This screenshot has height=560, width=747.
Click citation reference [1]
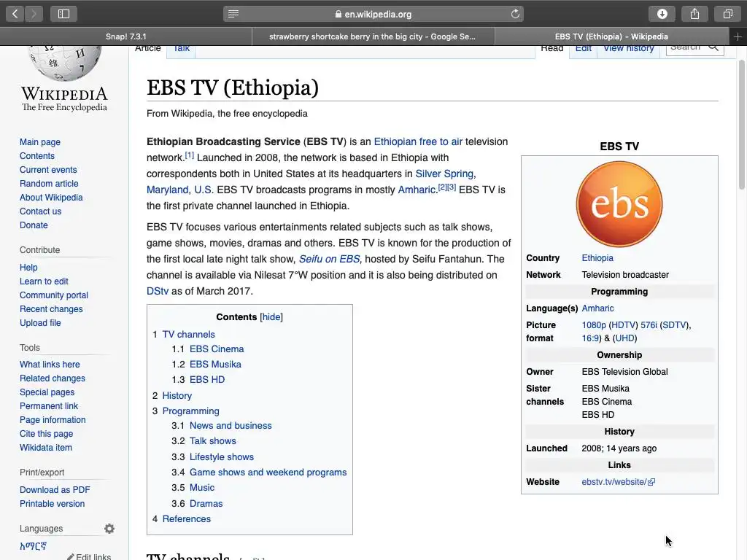(x=189, y=155)
